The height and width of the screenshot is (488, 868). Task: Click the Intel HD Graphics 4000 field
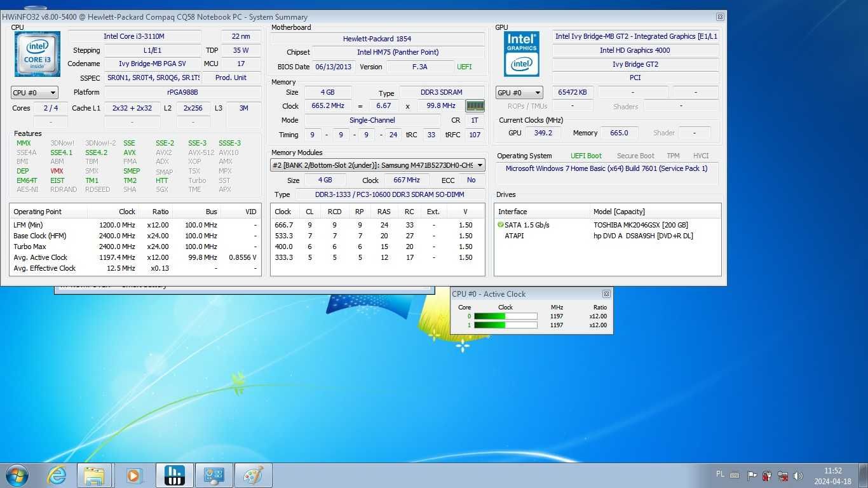[x=635, y=50]
